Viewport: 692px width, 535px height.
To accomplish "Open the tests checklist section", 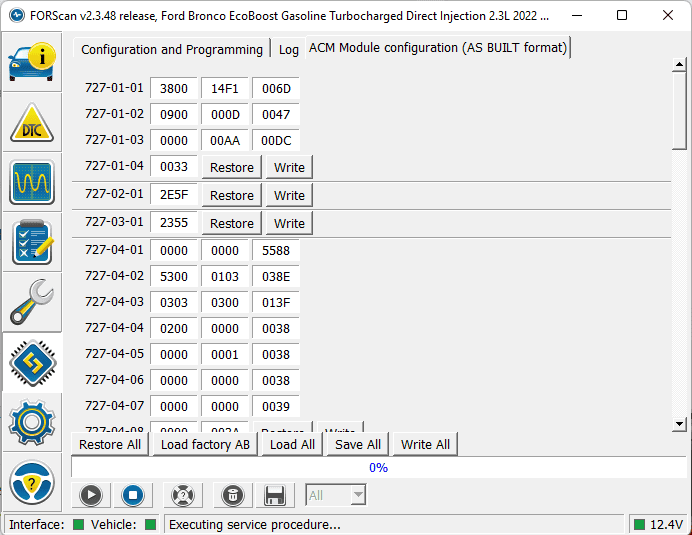I will tap(32, 242).
